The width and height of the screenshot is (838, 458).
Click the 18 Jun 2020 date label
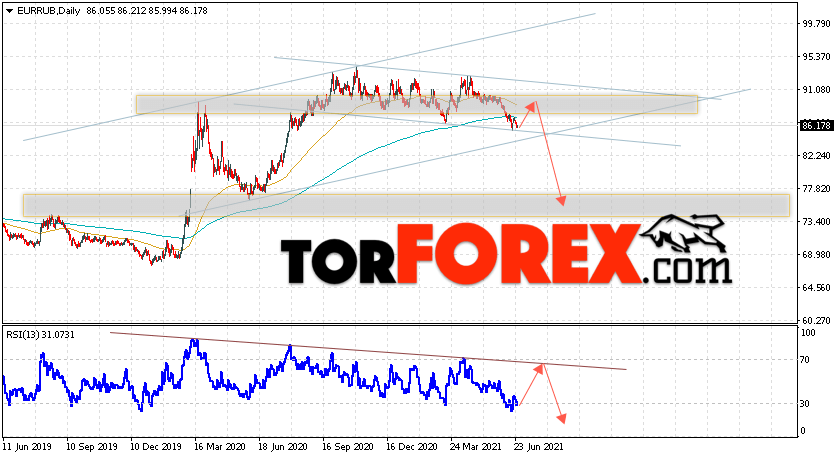click(284, 446)
